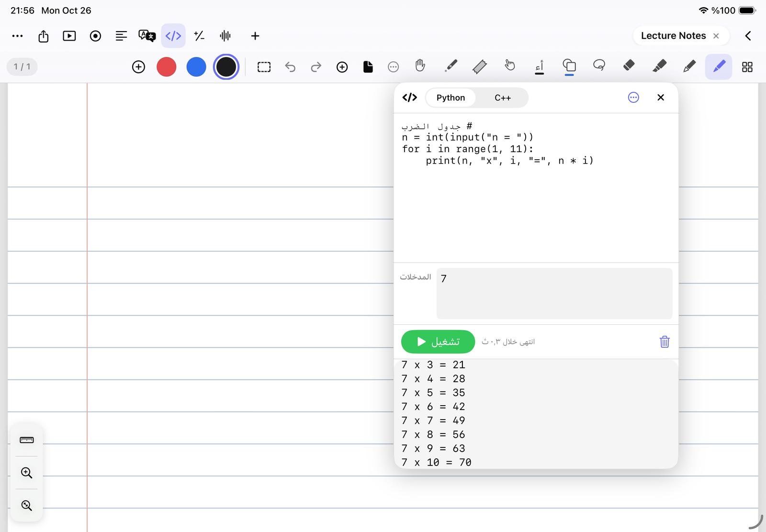Activate the rectangular selection tool
This screenshot has width=766, height=532.
click(264, 67)
